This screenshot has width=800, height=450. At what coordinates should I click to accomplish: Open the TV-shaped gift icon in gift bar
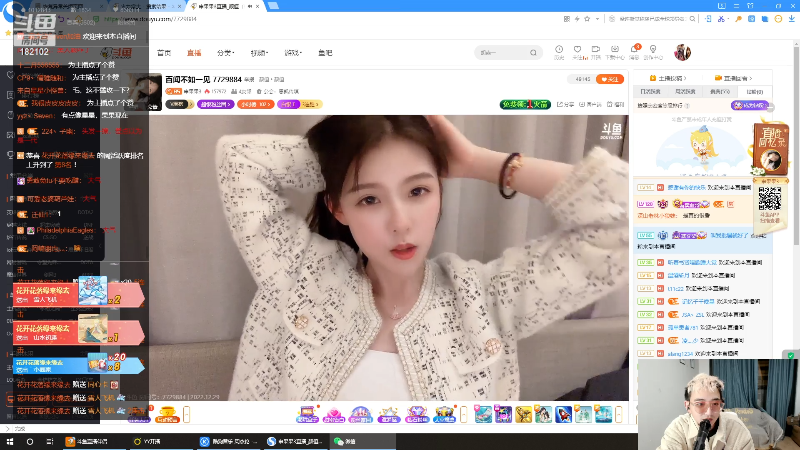(307, 414)
